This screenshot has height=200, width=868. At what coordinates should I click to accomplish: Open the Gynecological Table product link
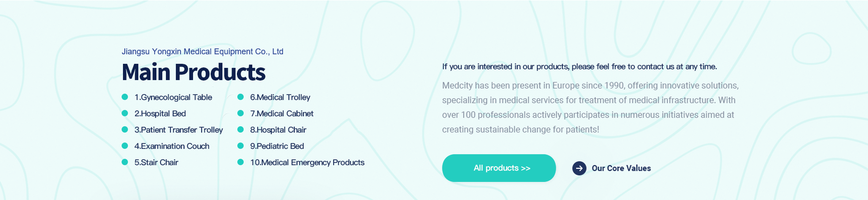[x=173, y=97]
